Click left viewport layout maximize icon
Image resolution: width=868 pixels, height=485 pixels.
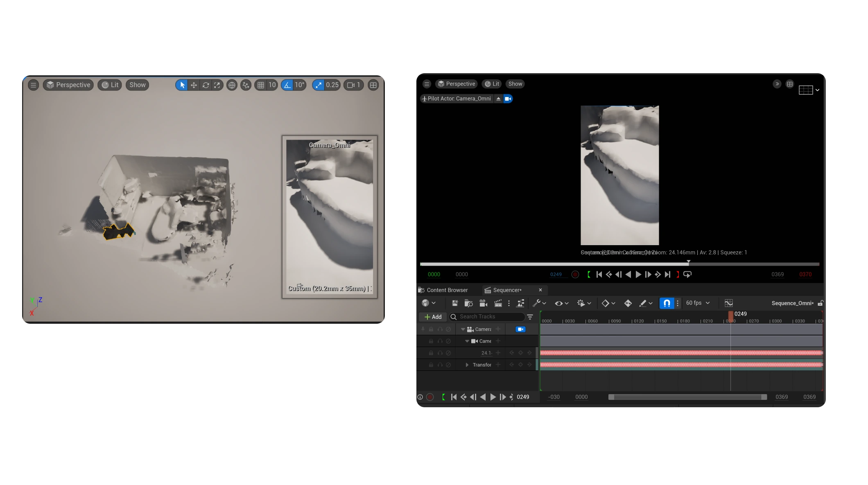coord(373,85)
